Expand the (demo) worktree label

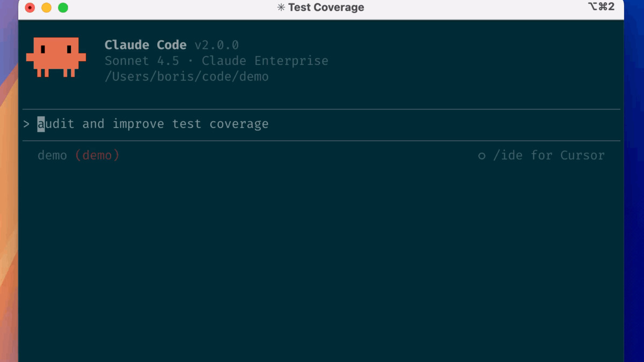97,156
